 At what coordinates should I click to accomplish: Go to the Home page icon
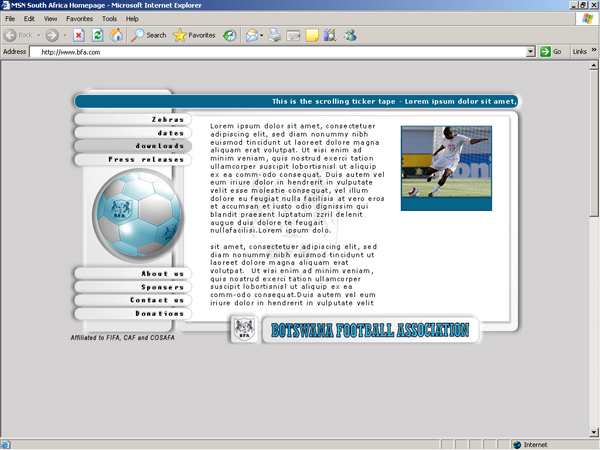pyautogui.click(x=117, y=35)
